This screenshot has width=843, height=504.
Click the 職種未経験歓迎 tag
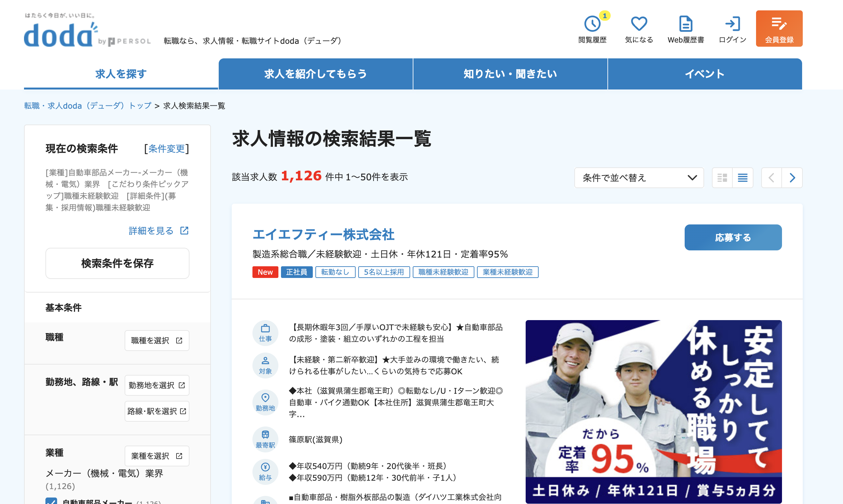click(443, 272)
